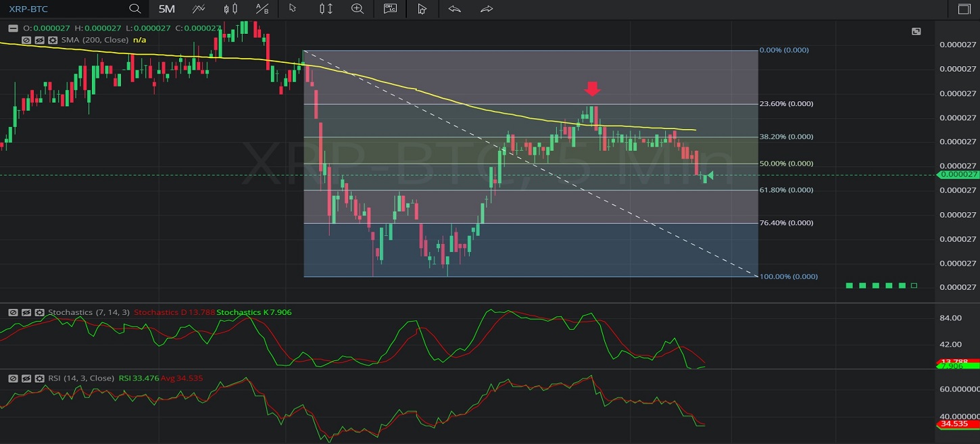Image resolution: width=980 pixels, height=444 pixels.
Task: Hide the RSI indicator
Action: pyautogui.click(x=26, y=378)
